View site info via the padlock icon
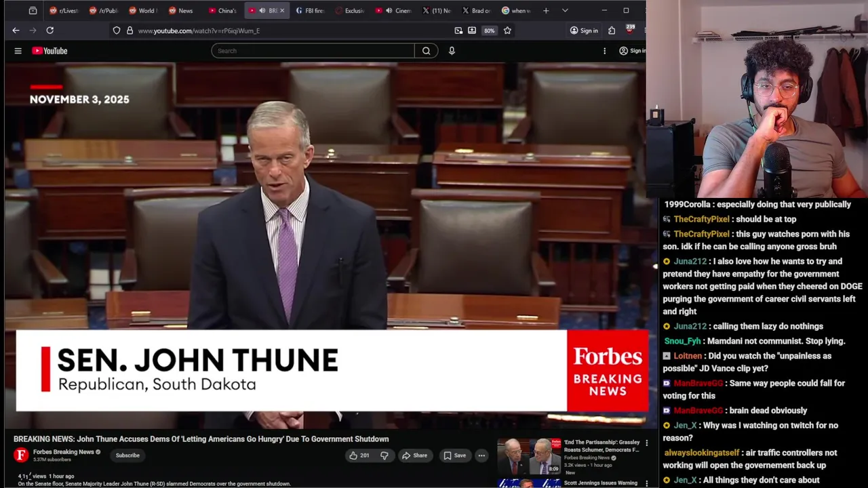868x488 pixels. pyautogui.click(x=130, y=30)
